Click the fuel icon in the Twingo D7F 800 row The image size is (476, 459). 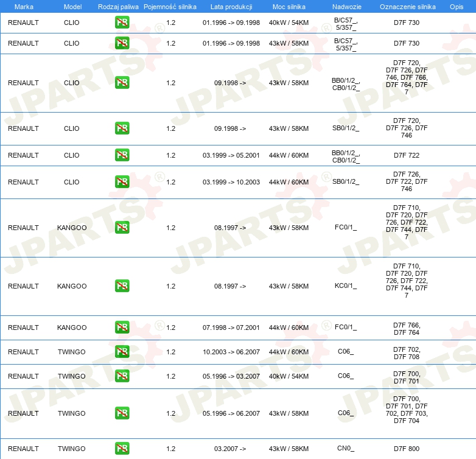click(x=122, y=449)
